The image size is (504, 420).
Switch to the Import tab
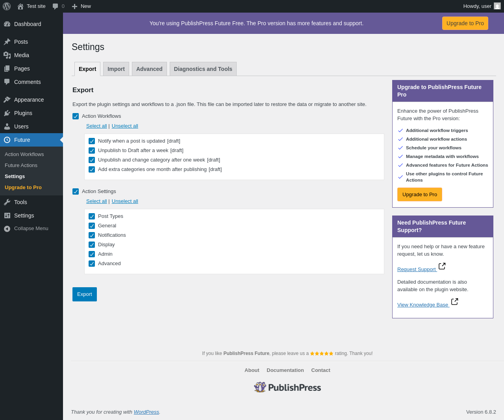click(116, 69)
